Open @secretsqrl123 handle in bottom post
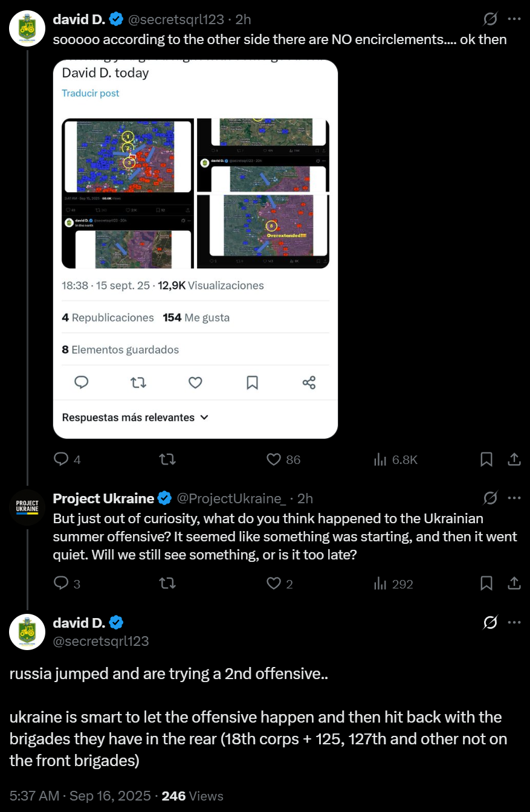The image size is (530, 812). pos(101,641)
